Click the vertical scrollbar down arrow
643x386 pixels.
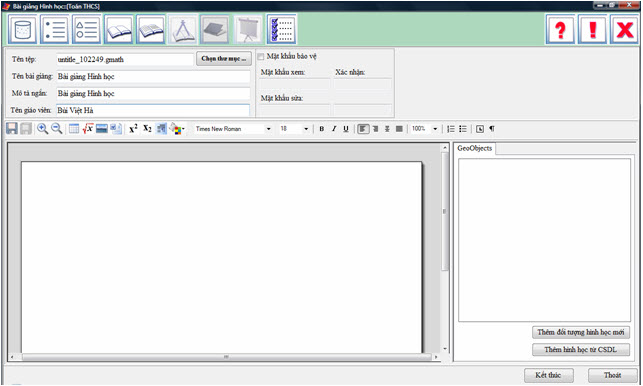(x=445, y=349)
